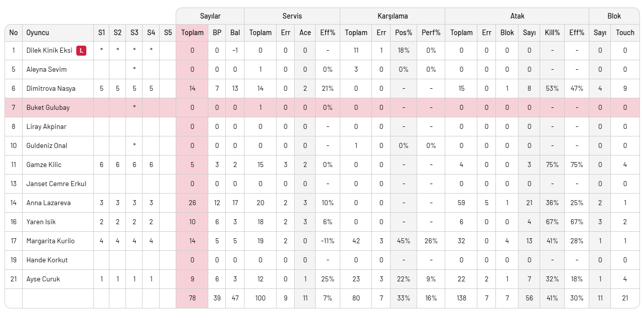This screenshot has width=644, height=318.
Task: Click team total points cell showing 78
Action: pos(192,298)
